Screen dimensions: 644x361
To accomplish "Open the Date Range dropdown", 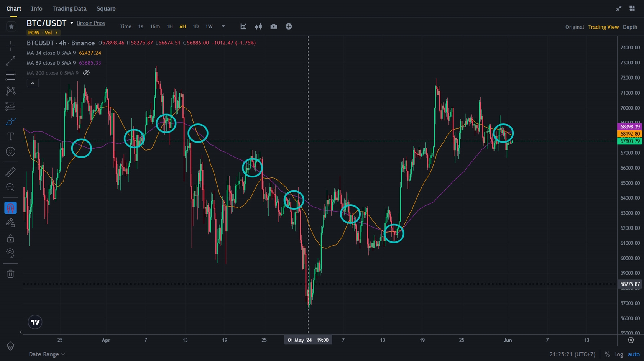I will click(47, 354).
